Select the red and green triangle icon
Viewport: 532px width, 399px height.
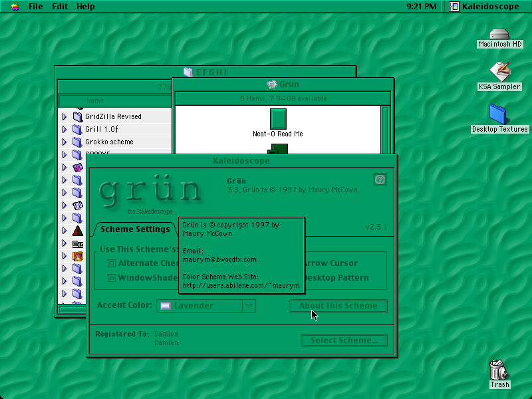pyautogui.click(x=78, y=231)
